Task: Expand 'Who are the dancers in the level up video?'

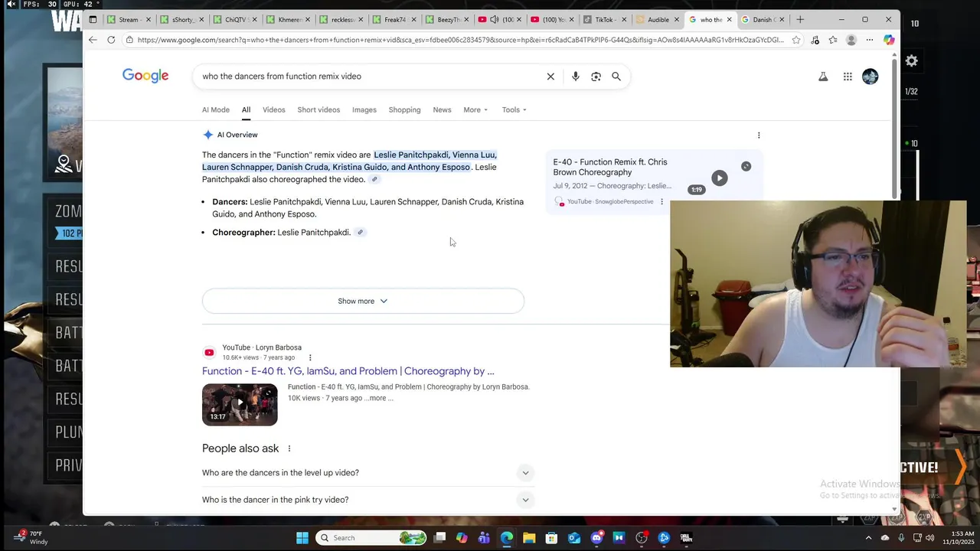Action: pos(368,473)
